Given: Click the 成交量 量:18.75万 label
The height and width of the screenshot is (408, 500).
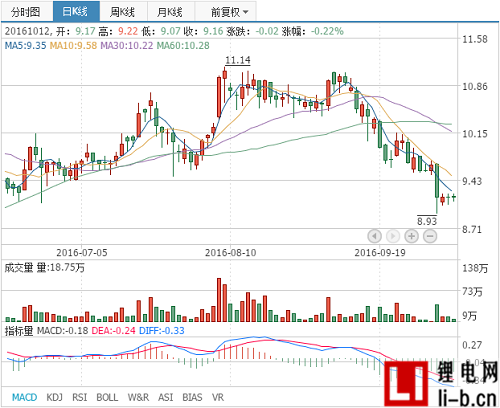Looking at the screenshot, I should (x=44, y=267).
